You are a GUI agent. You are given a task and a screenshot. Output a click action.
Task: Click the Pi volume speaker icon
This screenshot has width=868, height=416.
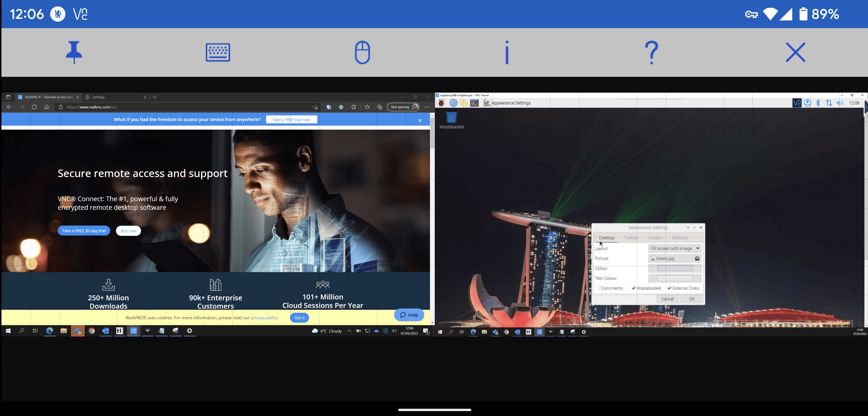pos(840,103)
